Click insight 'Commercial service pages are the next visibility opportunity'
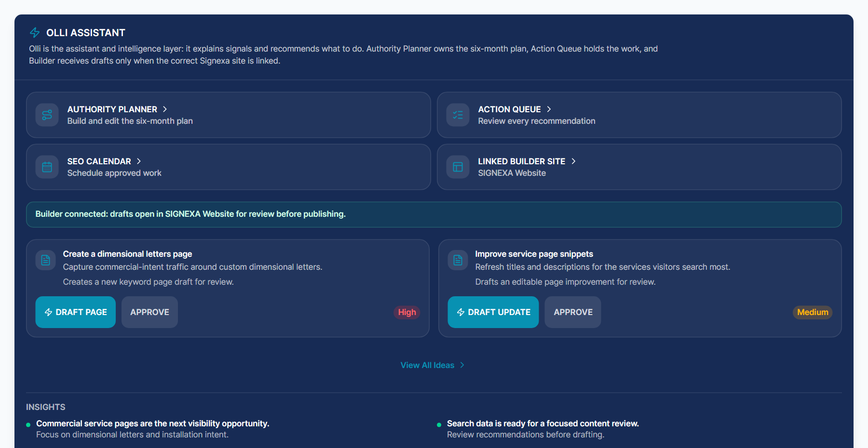 tap(153, 423)
